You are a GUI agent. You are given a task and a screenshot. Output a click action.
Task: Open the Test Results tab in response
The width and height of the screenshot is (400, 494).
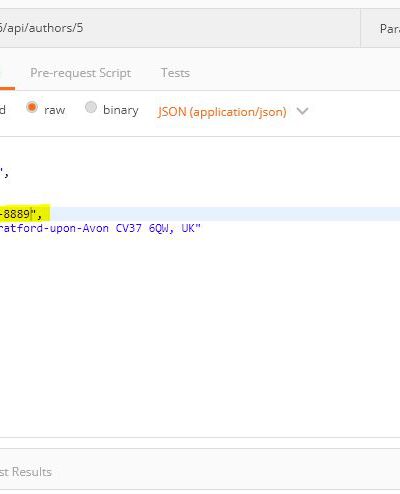tap(26, 472)
